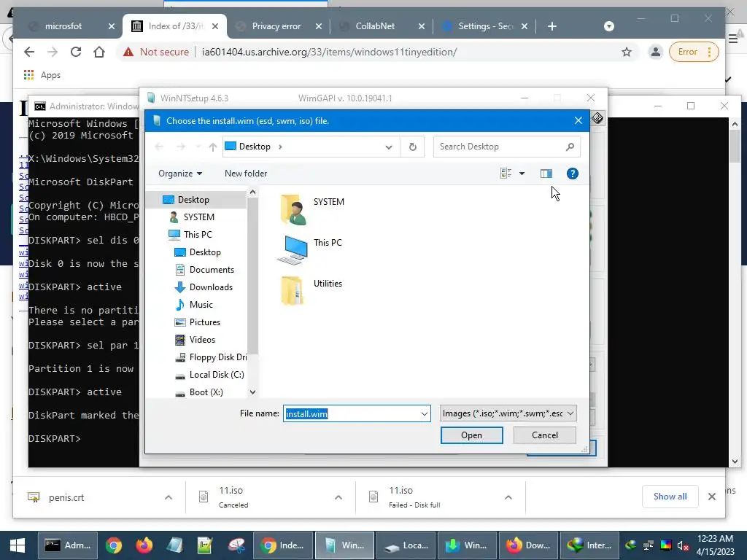Expand options for canceled 11.iso download

(x=338, y=497)
